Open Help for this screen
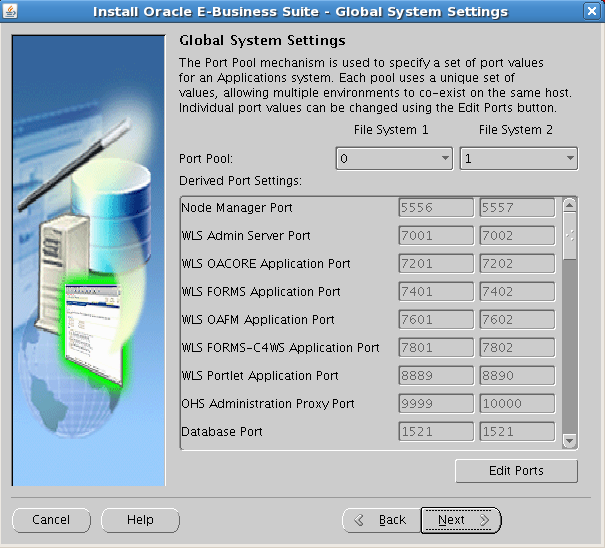This screenshot has width=605, height=548. tap(140, 520)
